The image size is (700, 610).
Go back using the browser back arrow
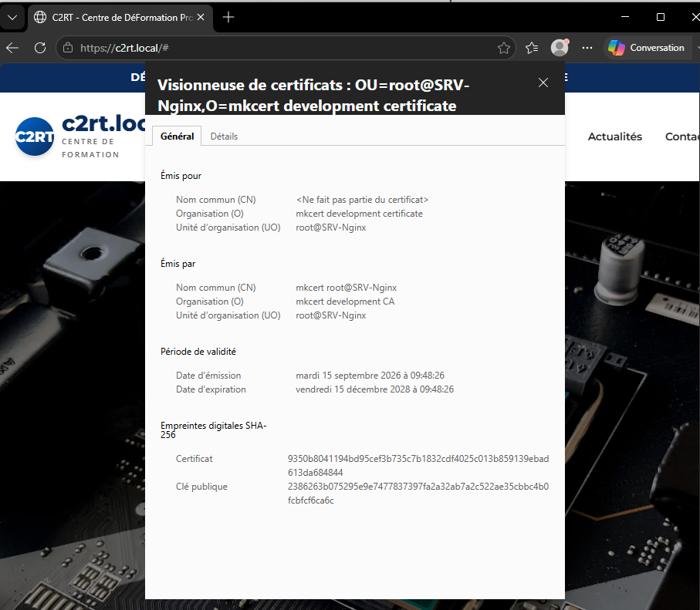point(12,48)
